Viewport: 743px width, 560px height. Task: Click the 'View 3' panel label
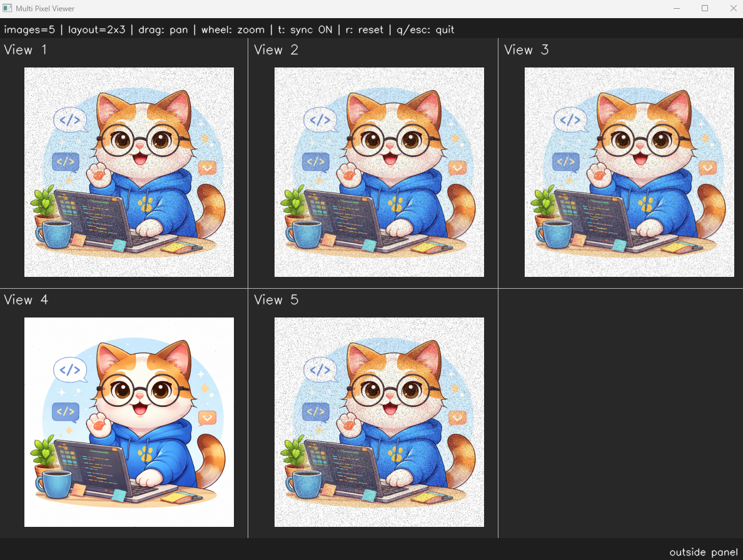point(526,50)
